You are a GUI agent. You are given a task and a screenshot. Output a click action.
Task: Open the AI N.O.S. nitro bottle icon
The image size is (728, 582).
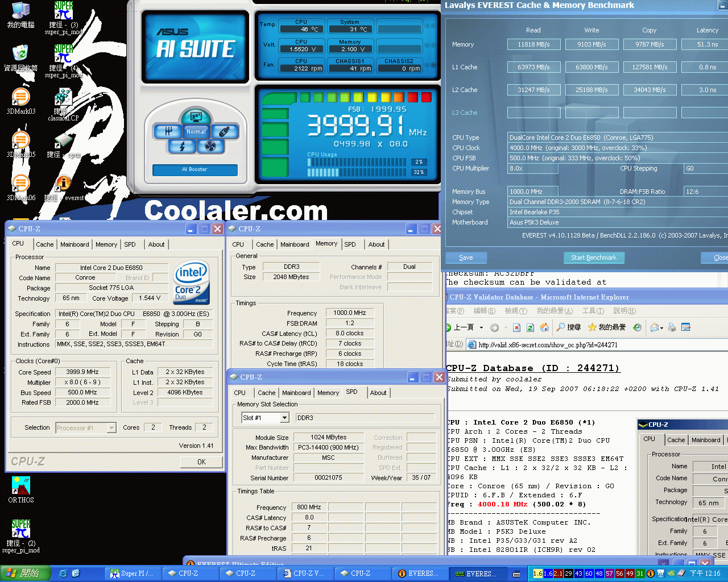[225, 132]
